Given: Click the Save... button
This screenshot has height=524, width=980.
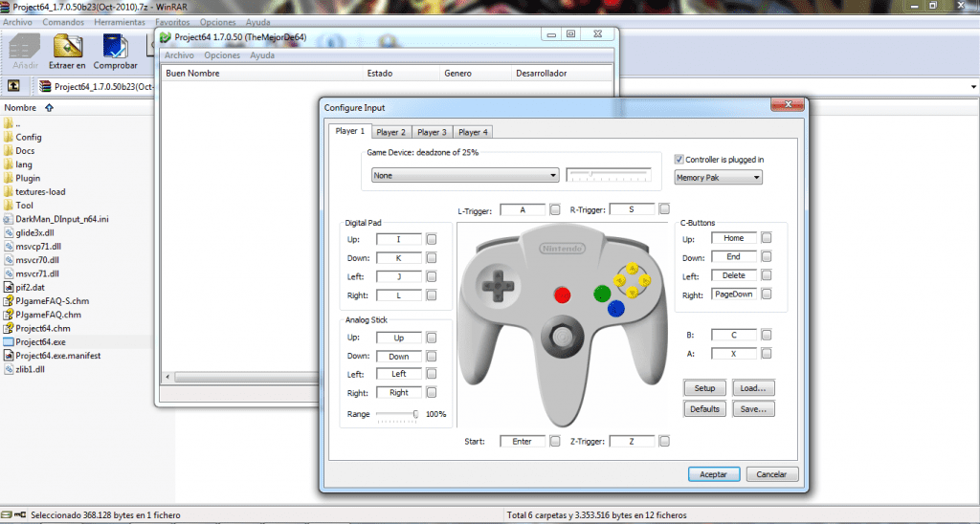Looking at the screenshot, I should [x=753, y=409].
